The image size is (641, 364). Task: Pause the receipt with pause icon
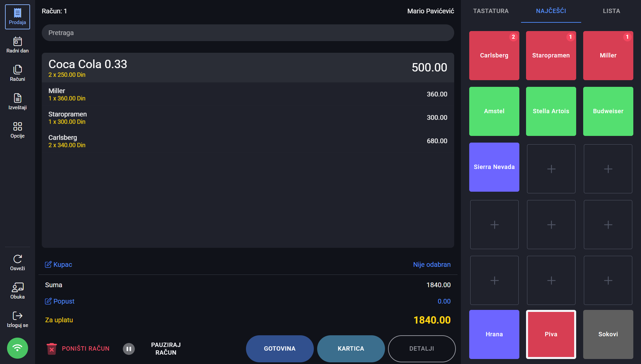[x=129, y=349]
